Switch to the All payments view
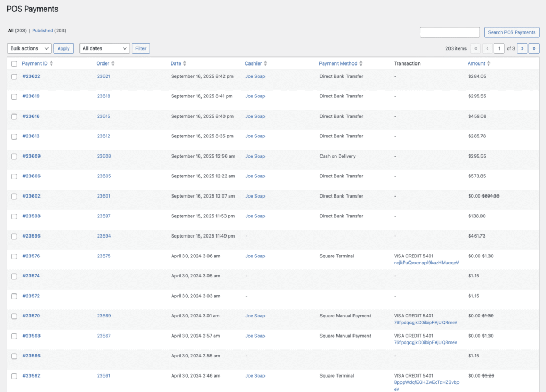Viewport: 546px width, 392px height. click(11, 31)
